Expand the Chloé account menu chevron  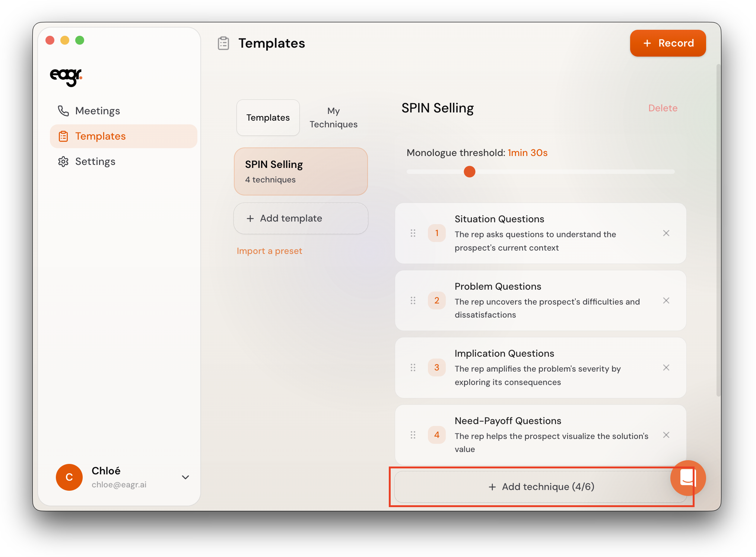pyautogui.click(x=185, y=477)
